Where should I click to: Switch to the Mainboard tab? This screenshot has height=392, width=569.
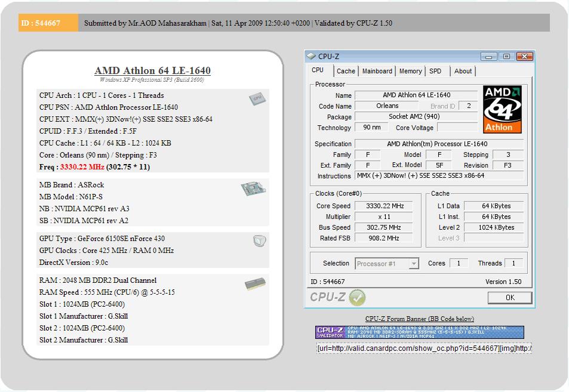pos(377,71)
